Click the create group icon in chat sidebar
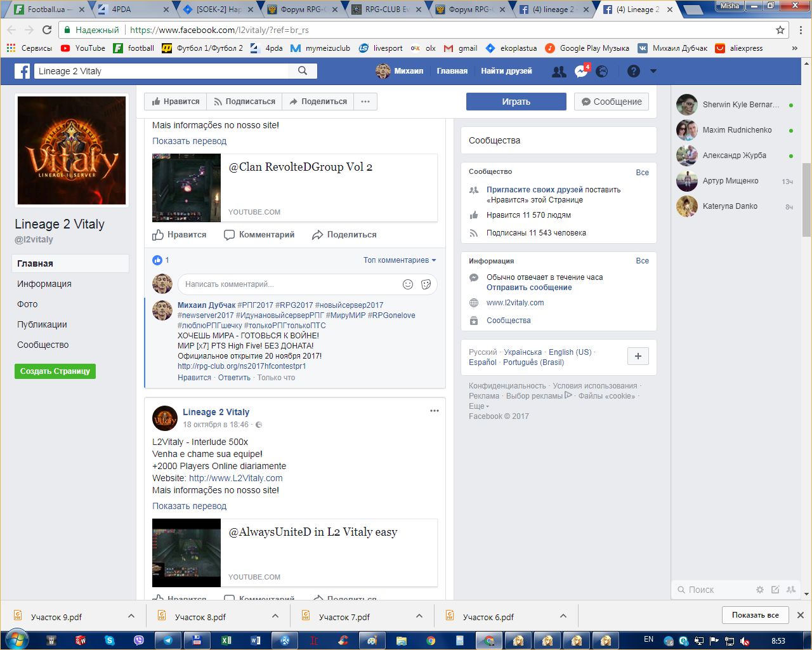Screen dimensions: 812x650 [x=790, y=590]
